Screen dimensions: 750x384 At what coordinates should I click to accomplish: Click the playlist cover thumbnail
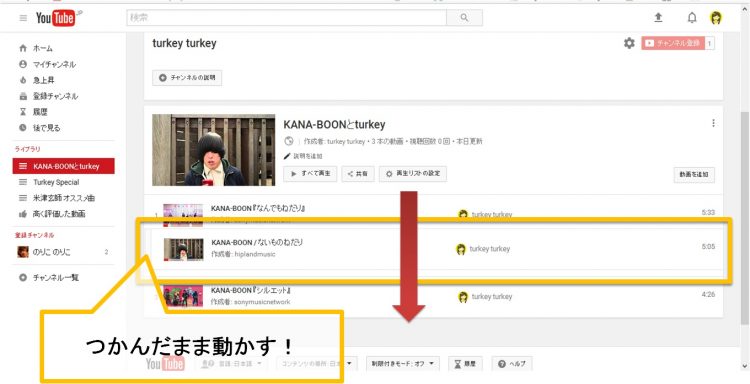coord(214,150)
